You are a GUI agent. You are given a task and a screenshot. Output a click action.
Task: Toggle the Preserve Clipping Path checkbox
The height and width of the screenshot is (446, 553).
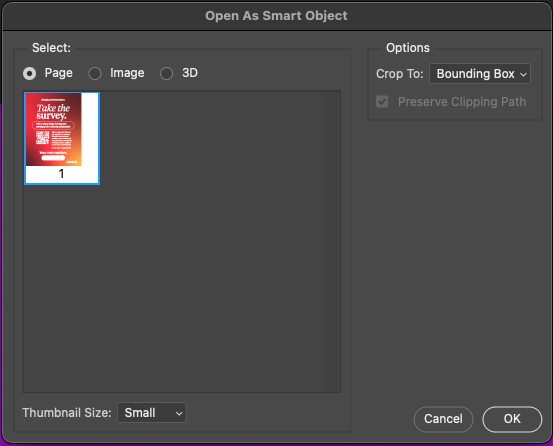pos(382,102)
